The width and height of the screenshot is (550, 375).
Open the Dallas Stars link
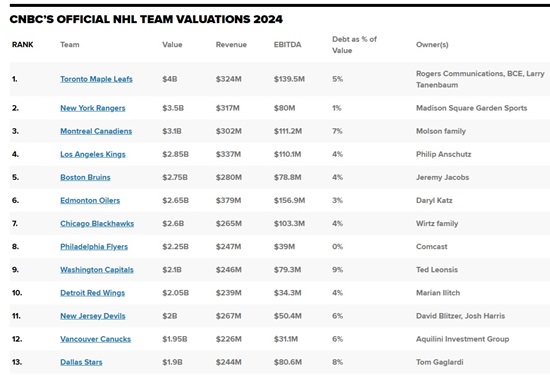tap(81, 362)
